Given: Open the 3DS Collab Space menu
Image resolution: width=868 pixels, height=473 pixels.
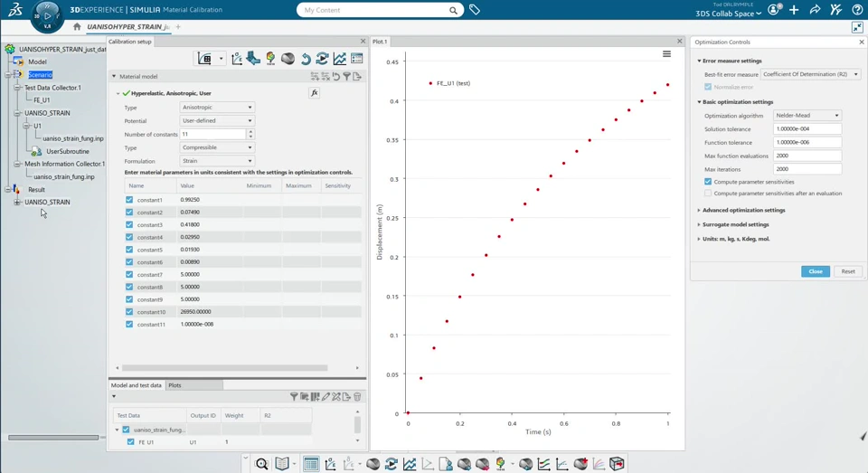Looking at the screenshot, I should 728,14.
